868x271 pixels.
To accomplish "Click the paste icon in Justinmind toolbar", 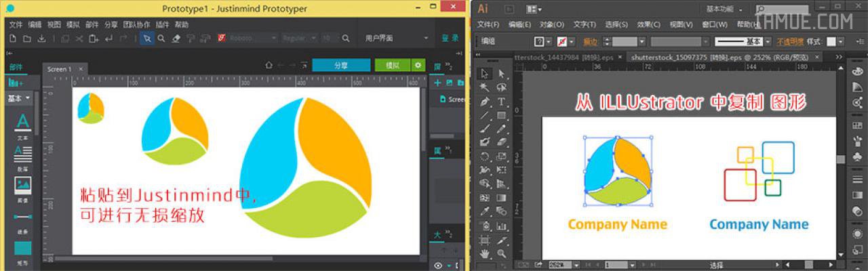I will tap(94, 39).
